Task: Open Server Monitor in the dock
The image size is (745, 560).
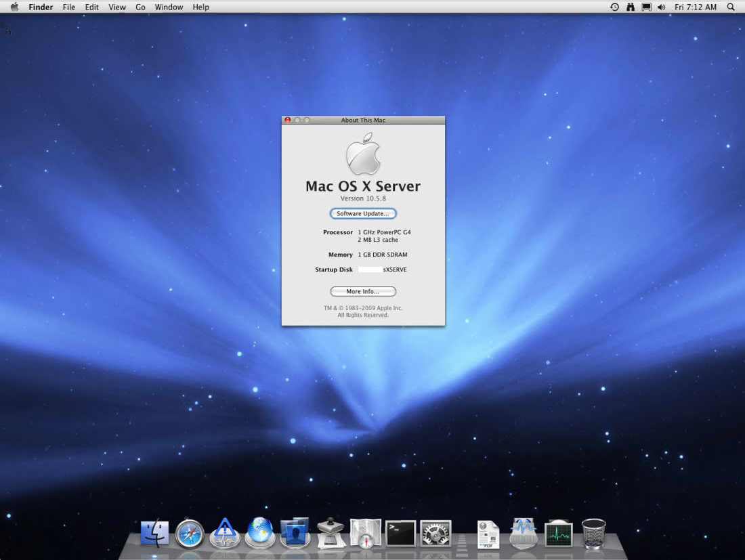Action: pos(225,534)
